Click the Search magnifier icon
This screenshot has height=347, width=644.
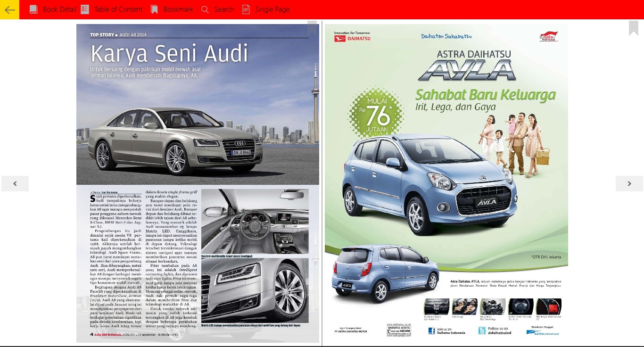pos(205,9)
